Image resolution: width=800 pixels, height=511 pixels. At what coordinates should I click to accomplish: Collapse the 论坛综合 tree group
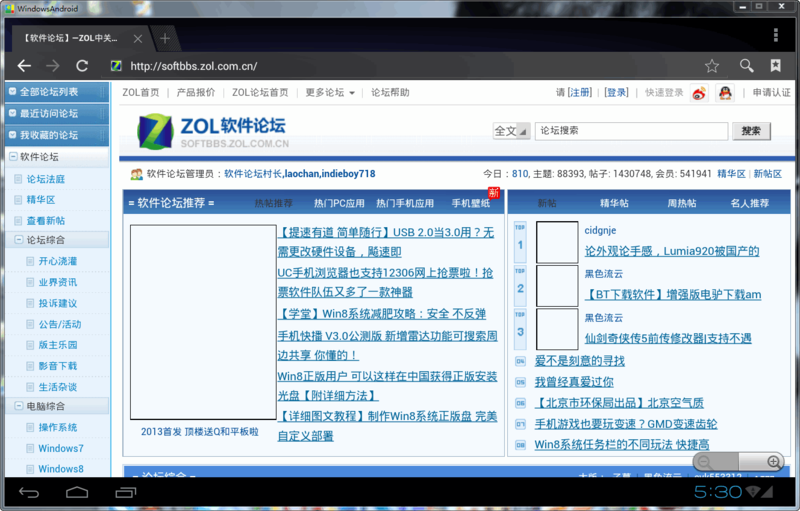pyautogui.click(x=18, y=240)
